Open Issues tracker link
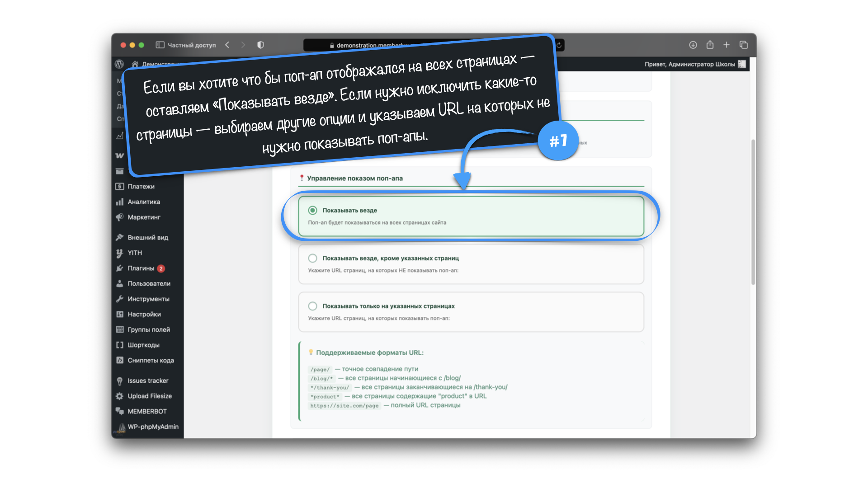Viewport: 868px width, 488px height. [147, 381]
